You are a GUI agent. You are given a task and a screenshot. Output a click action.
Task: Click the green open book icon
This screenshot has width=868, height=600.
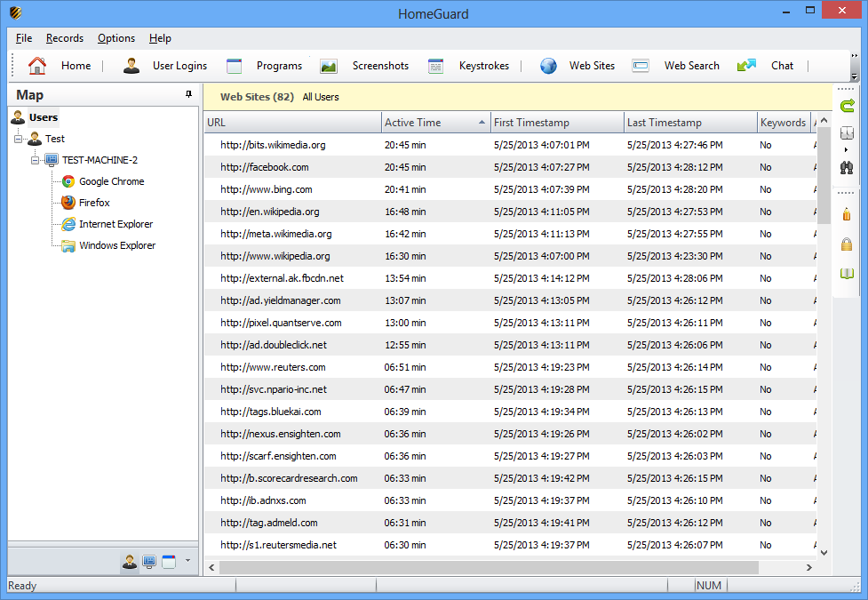(x=847, y=274)
